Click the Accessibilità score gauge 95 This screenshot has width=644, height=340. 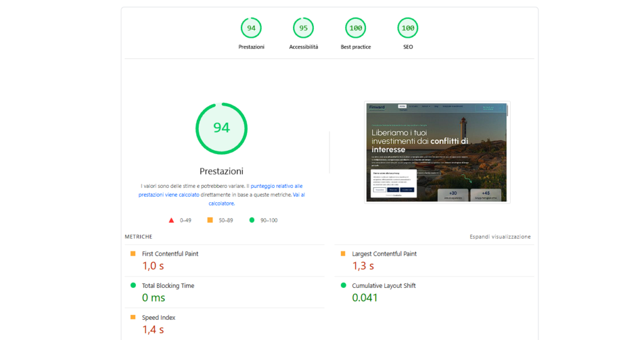(x=303, y=28)
